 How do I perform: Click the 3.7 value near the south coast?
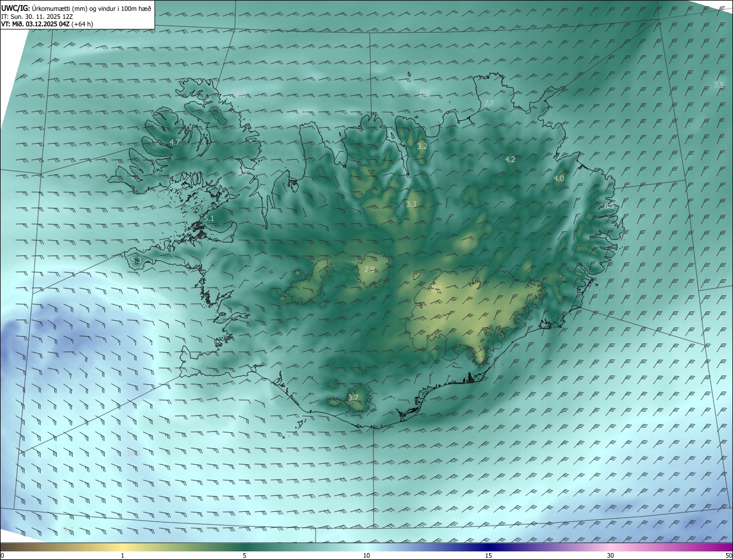coord(353,397)
